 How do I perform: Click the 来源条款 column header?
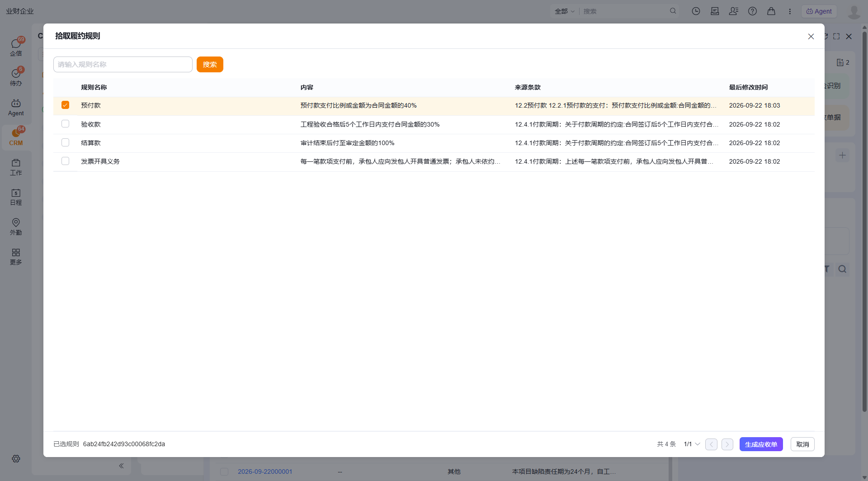pos(528,87)
